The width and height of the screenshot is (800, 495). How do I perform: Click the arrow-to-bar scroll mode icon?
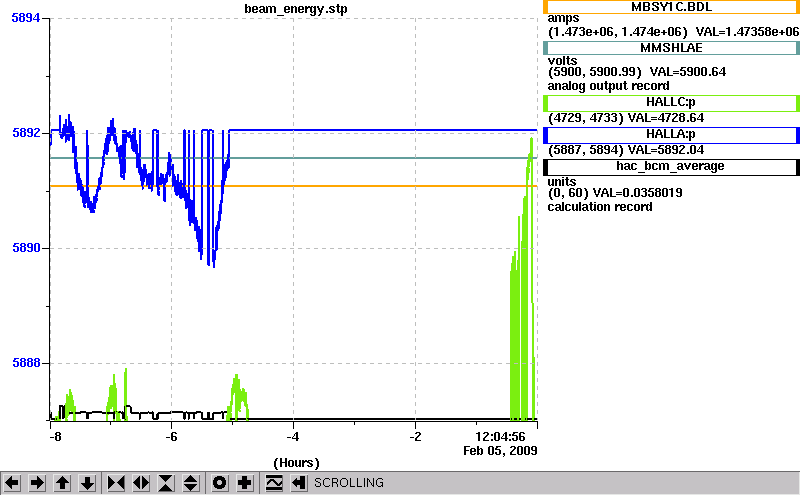coord(299,483)
